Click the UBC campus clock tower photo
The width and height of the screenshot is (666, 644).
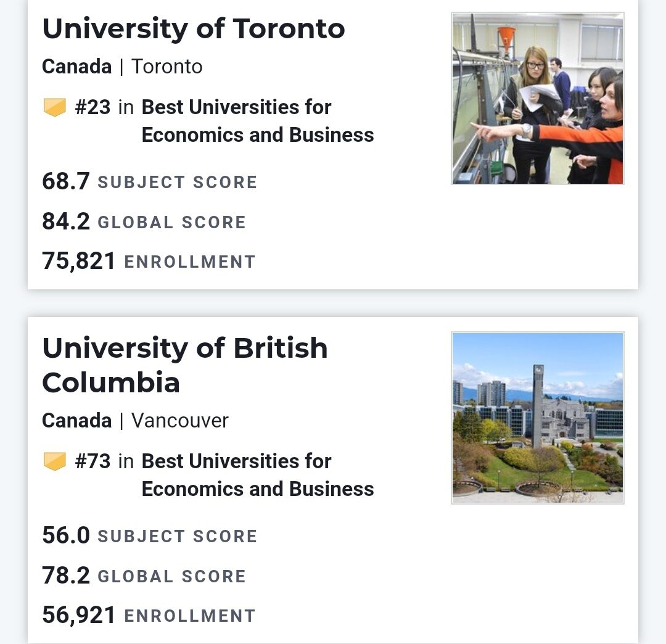click(x=537, y=418)
